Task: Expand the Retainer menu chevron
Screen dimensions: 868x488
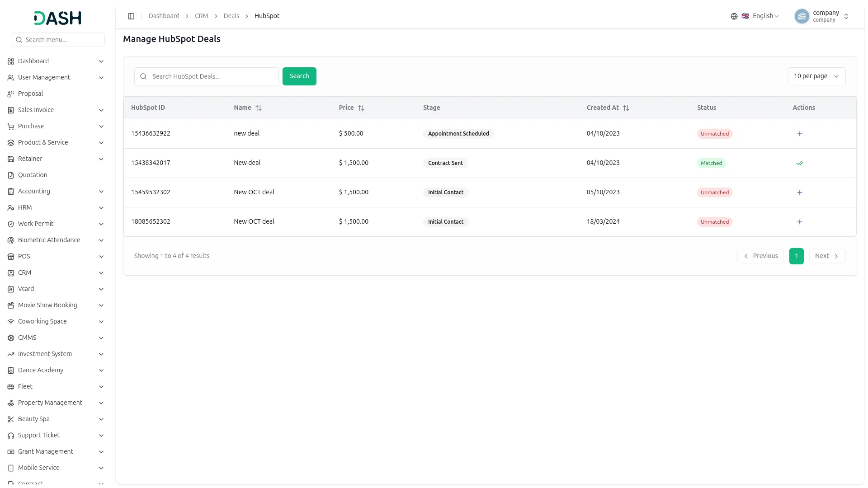Action: (x=101, y=159)
